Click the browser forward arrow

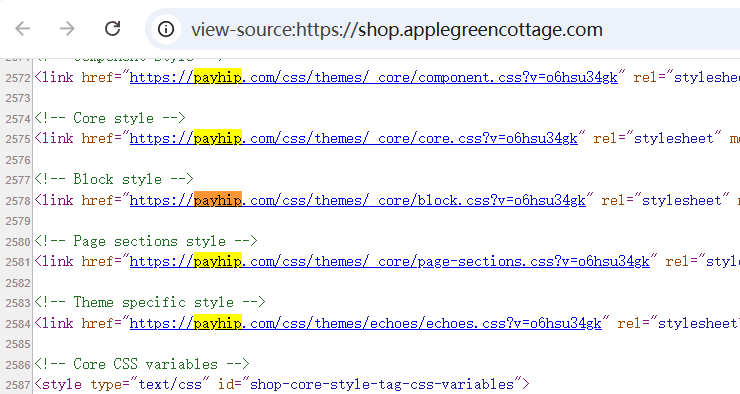(x=67, y=29)
